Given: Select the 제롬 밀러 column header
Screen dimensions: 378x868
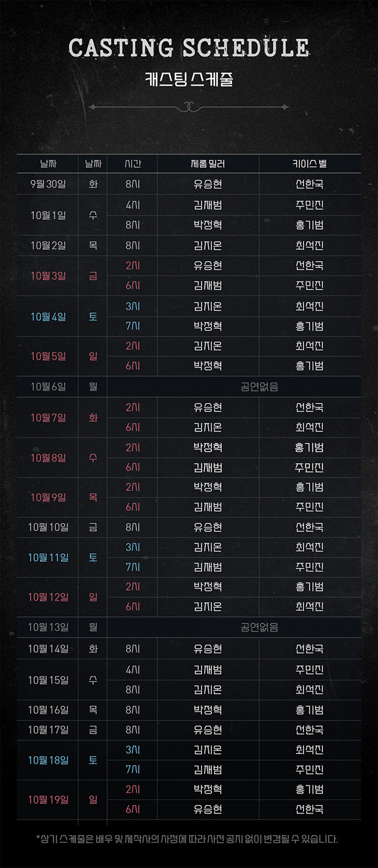Looking at the screenshot, I should (208, 163).
